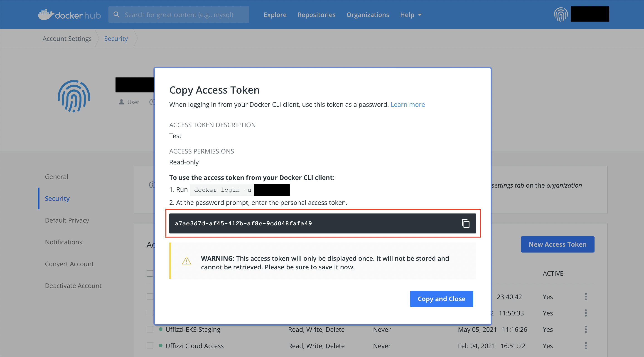Open the Organizations nav item
Viewport: 644px width, 357px height.
pos(368,15)
